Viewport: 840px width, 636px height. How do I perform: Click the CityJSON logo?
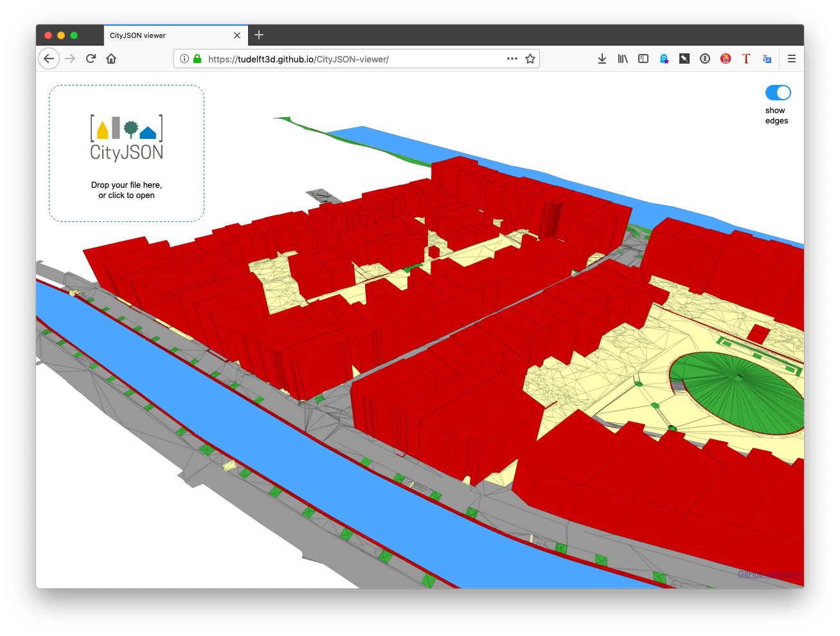point(127,138)
